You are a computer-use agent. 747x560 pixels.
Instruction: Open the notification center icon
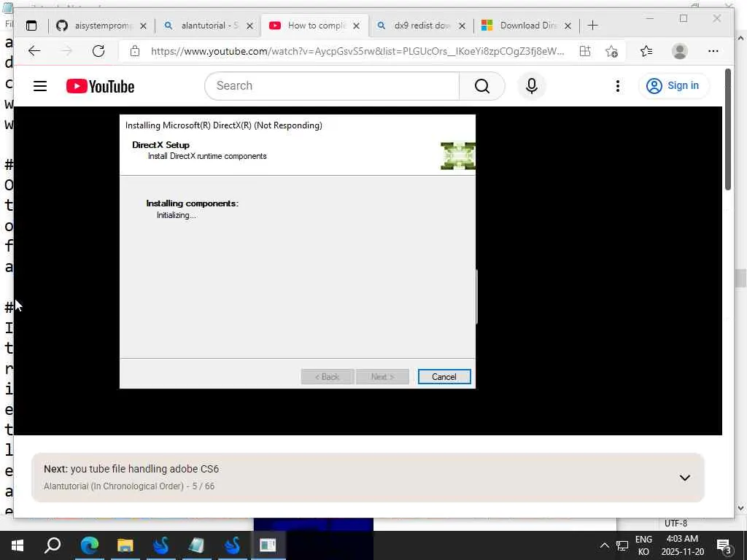click(x=724, y=545)
